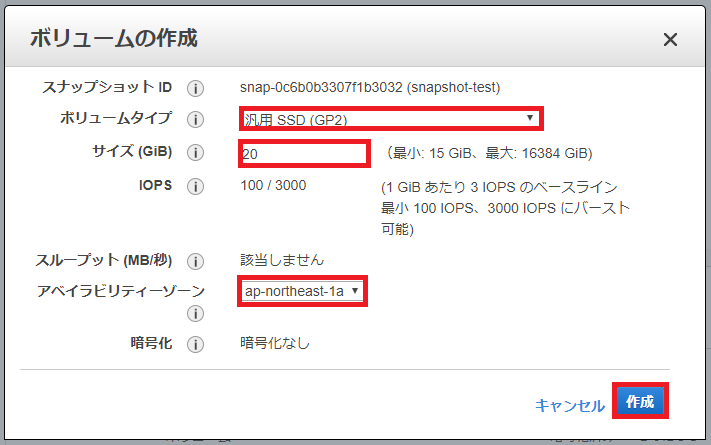The height and width of the screenshot is (445, 711).
Task: Close the ボリュームの作成 dialog with X
Action: pos(670,40)
